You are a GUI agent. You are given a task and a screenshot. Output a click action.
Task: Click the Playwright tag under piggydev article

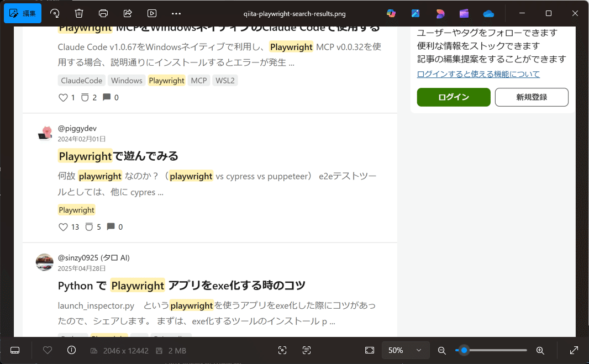click(77, 210)
